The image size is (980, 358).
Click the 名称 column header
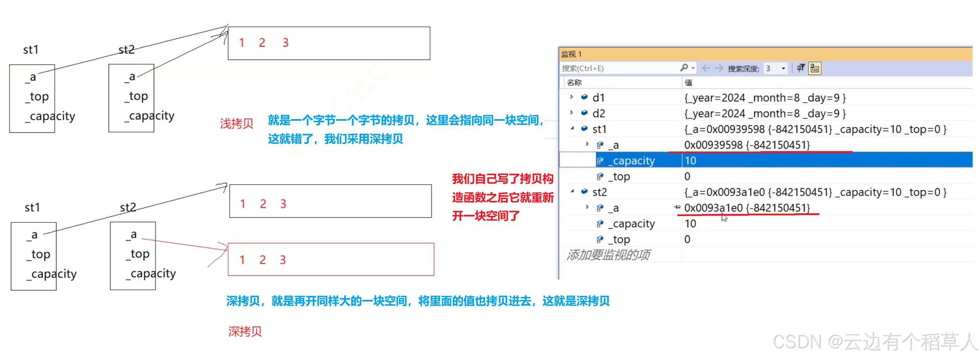[x=574, y=83]
